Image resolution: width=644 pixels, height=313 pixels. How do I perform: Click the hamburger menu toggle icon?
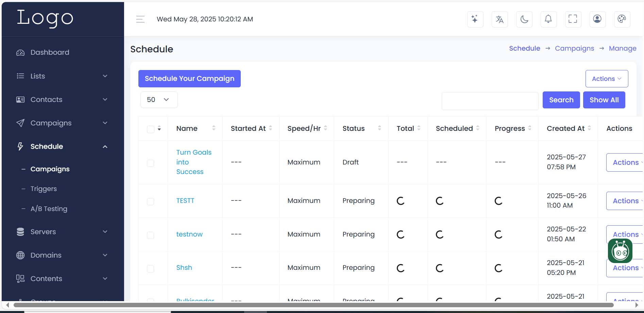click(x=140, y=19)
